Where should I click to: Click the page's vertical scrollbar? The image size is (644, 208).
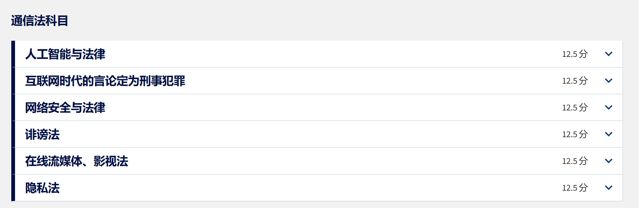641,104
